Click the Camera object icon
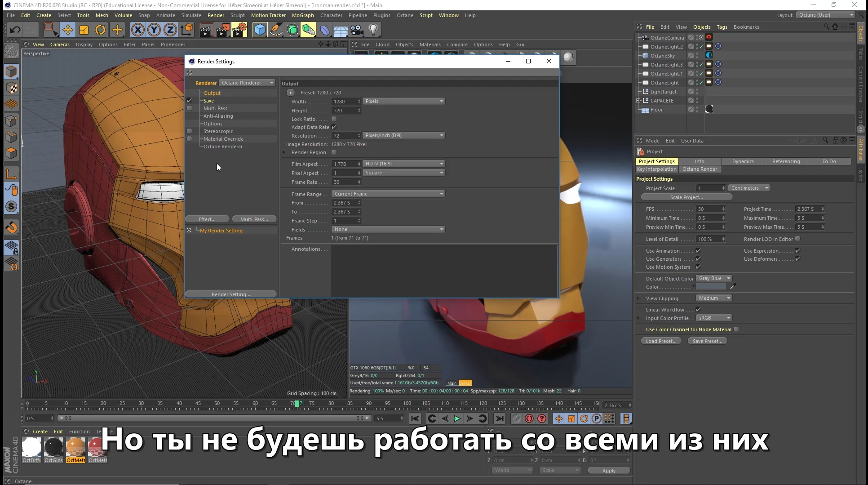Screen dimensions: 868x485 coord(357,30)
